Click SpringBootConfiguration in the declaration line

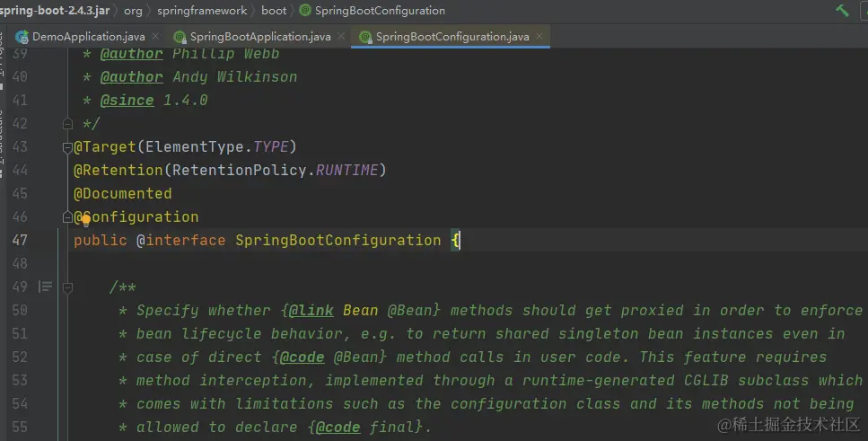tap(338, 241)
